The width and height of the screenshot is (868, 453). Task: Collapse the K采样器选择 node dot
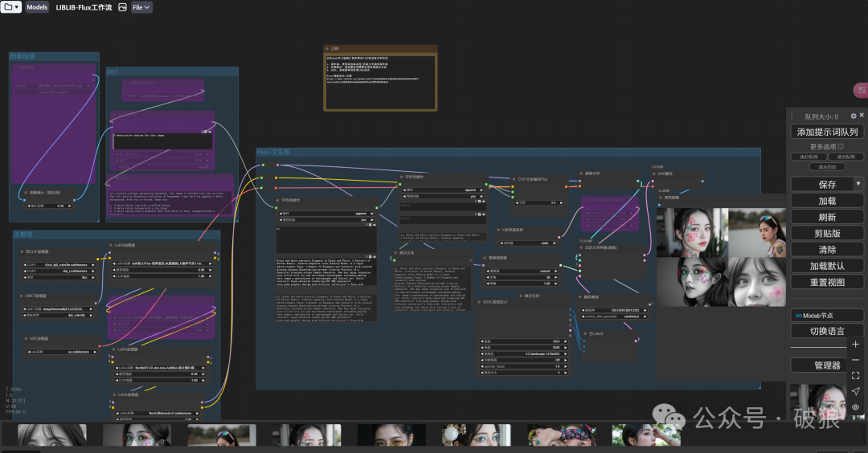(x=498, y=230)
